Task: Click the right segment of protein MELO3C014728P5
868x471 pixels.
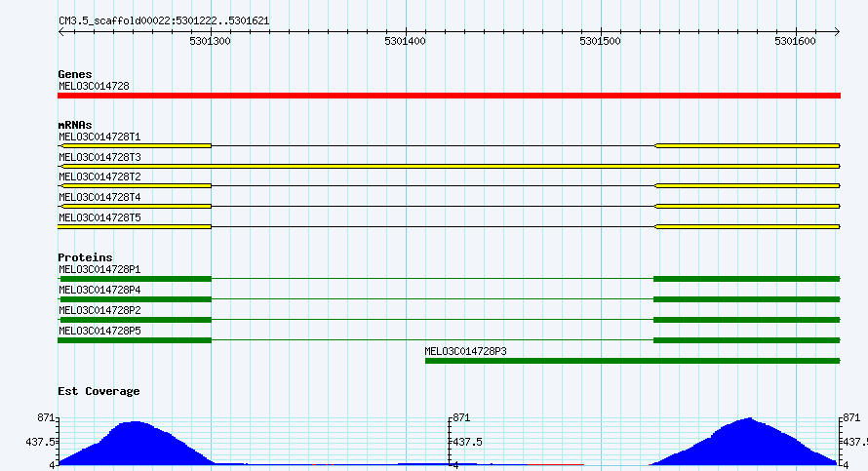Action: coord(747,340)
